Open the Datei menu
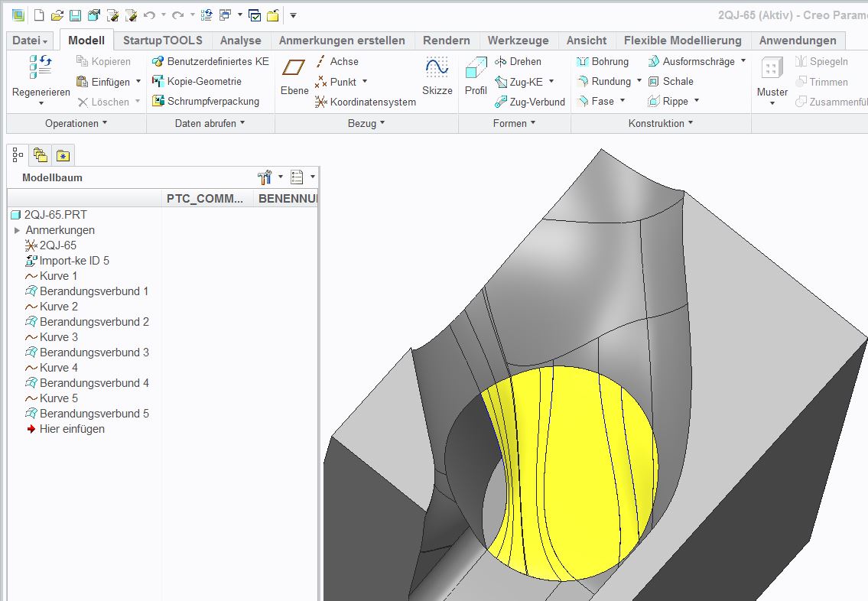The height and width of the screenshot is (601, 868). point(30,41)
